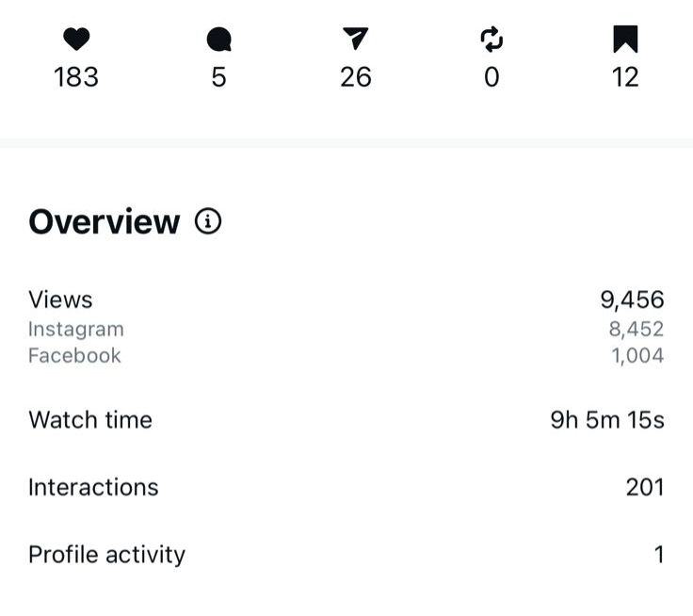Click the Overview heading
The width and height of the screenshot is (693, 616).
point(104,222)
